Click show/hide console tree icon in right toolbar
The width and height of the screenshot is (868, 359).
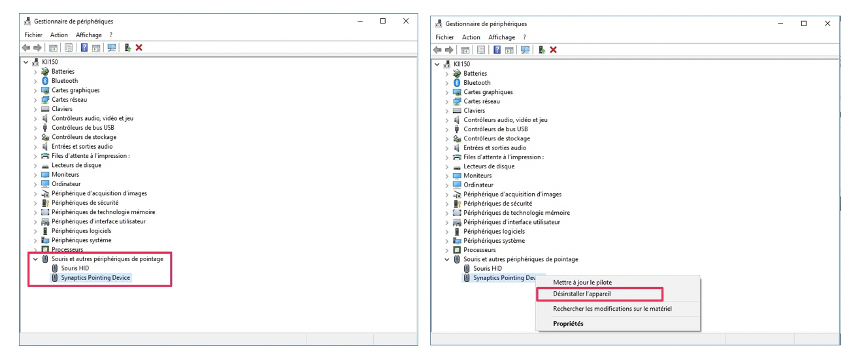tap(465, 50)
